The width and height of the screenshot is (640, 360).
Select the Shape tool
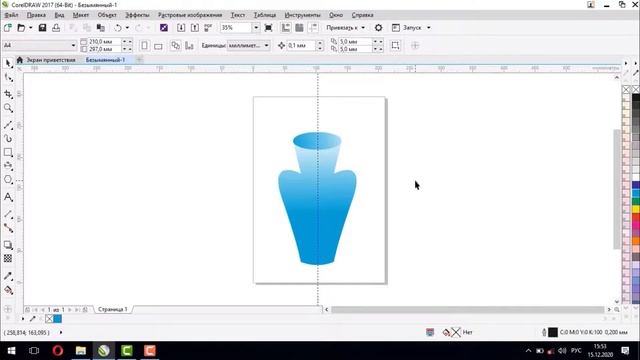click(8, 78)
